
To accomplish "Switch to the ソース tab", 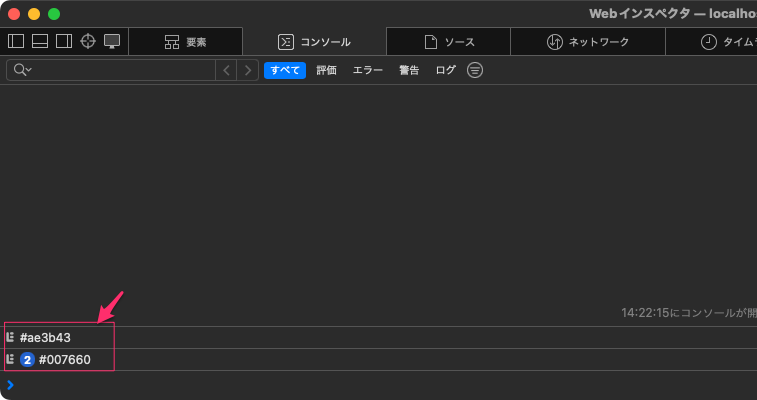I will [448, 42].
